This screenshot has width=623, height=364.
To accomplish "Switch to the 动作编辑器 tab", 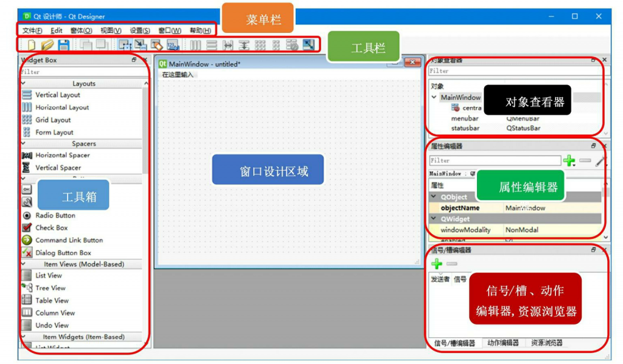I will coord(503,343).
